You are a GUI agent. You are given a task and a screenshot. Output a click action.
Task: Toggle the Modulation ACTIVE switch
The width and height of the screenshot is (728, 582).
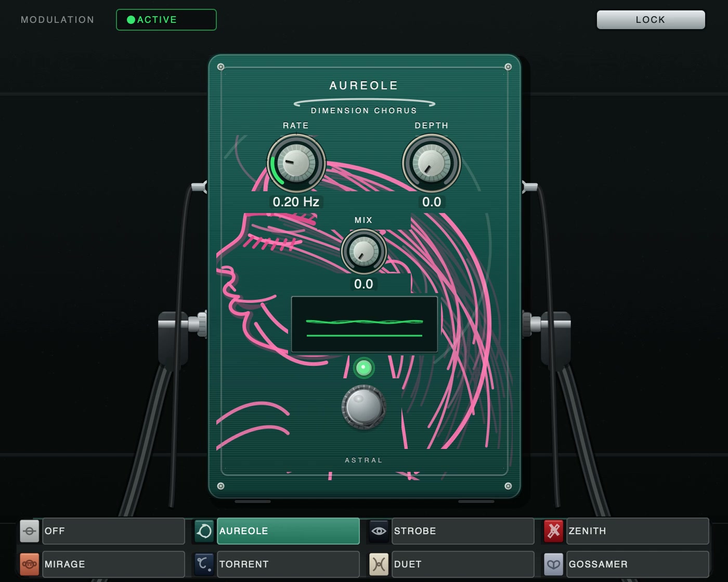(x=166, y=20)
